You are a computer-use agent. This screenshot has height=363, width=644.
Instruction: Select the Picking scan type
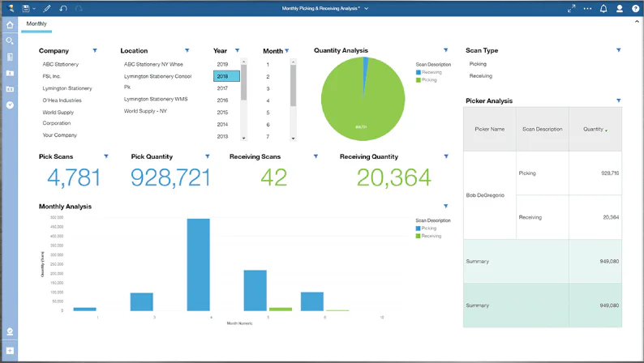[x=478, y=64]
